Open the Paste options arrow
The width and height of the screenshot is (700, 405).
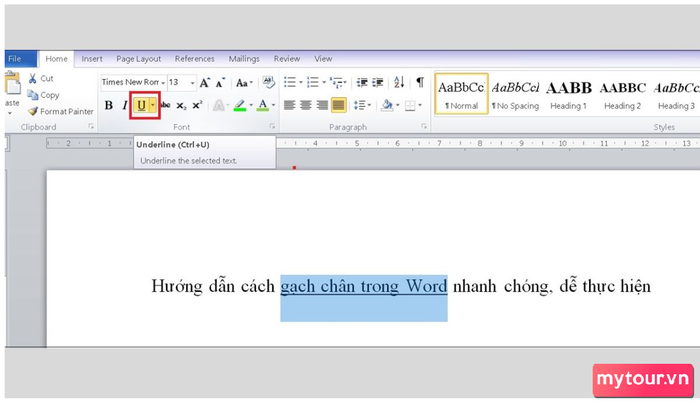click(10, 113)
